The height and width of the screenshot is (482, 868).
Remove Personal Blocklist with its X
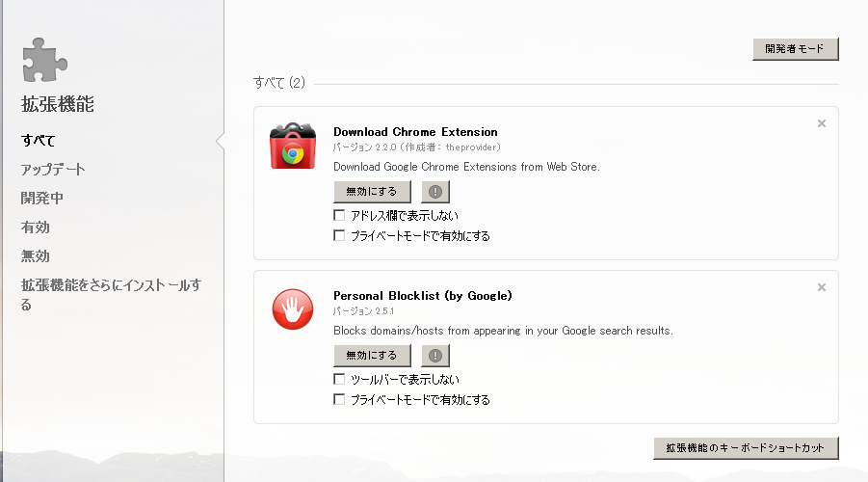(x=821, y=287)
